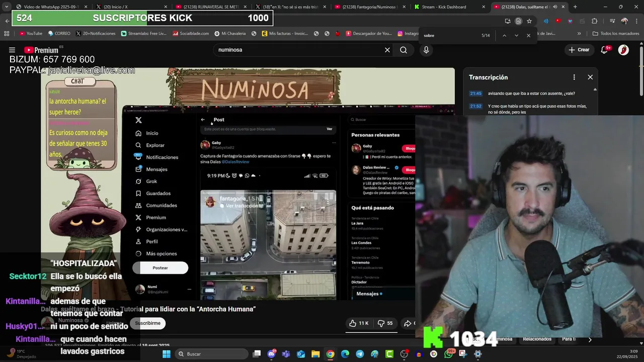This screenshot has height=362, width=644.
Task: Close the Transcripción panel
Action: (x=590, y=77)
